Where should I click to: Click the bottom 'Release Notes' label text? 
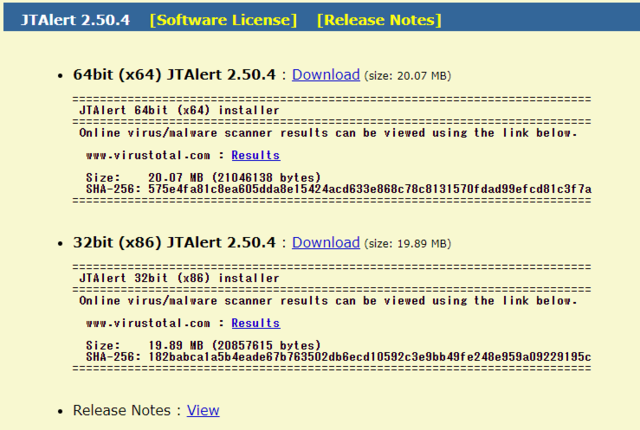click(x=122, y=410)
